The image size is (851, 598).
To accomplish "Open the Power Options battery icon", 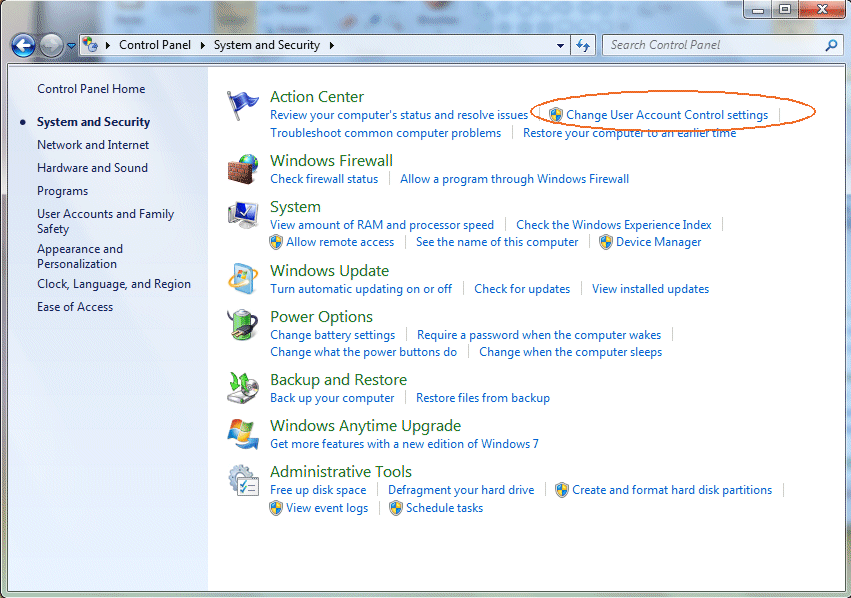I will coord(243,325).
